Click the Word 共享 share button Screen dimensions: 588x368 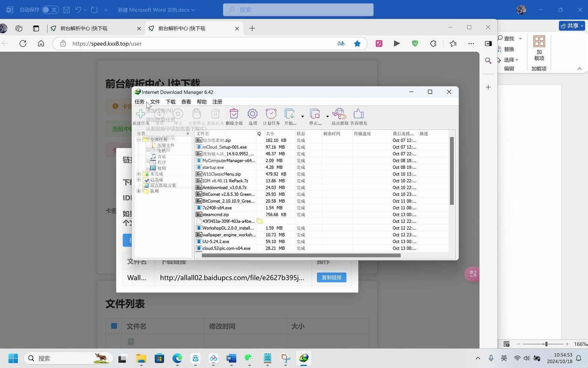[572, 26]
